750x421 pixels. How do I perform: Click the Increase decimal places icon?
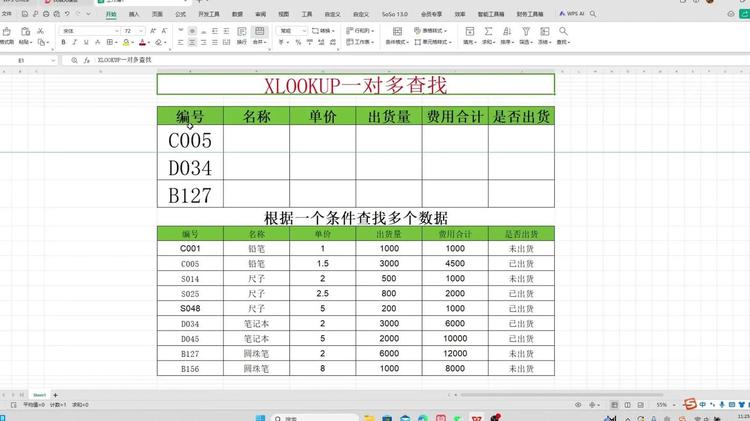(321, 42)
